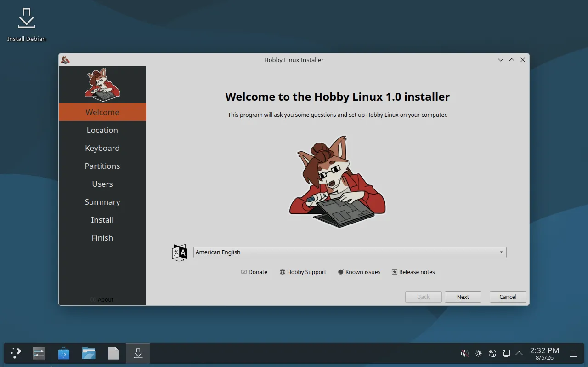Click the large fox mascot illustration

[338, 182]
